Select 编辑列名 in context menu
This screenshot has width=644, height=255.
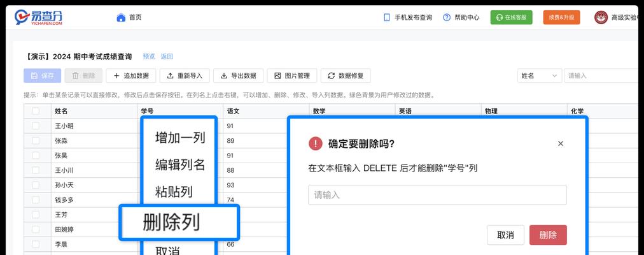point(180,165)
